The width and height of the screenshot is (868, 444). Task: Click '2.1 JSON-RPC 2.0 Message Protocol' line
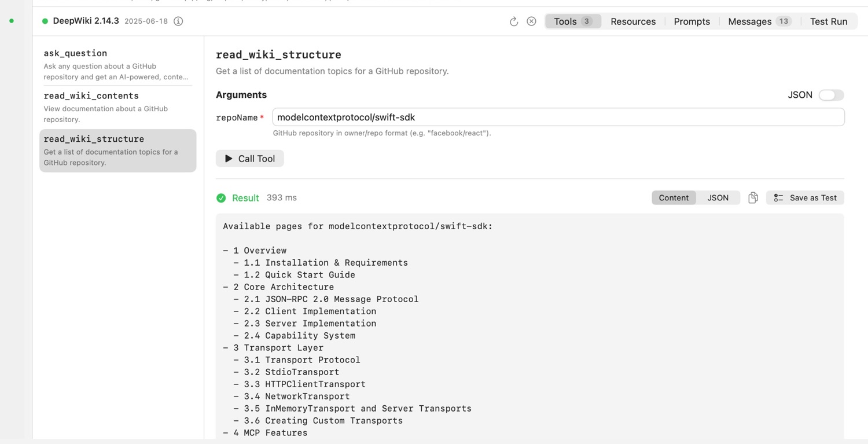(x=326, y=299)
